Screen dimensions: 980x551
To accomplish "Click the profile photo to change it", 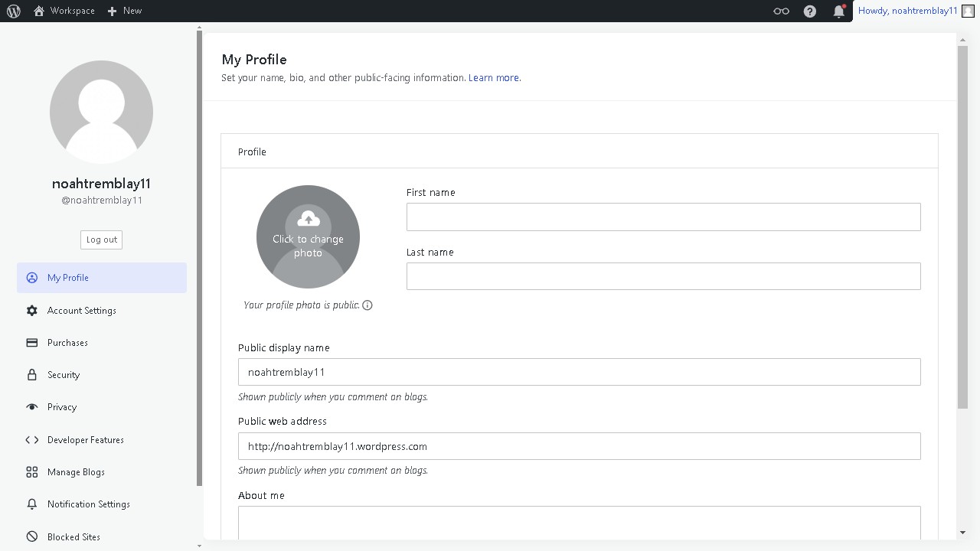I will (308, 237).
